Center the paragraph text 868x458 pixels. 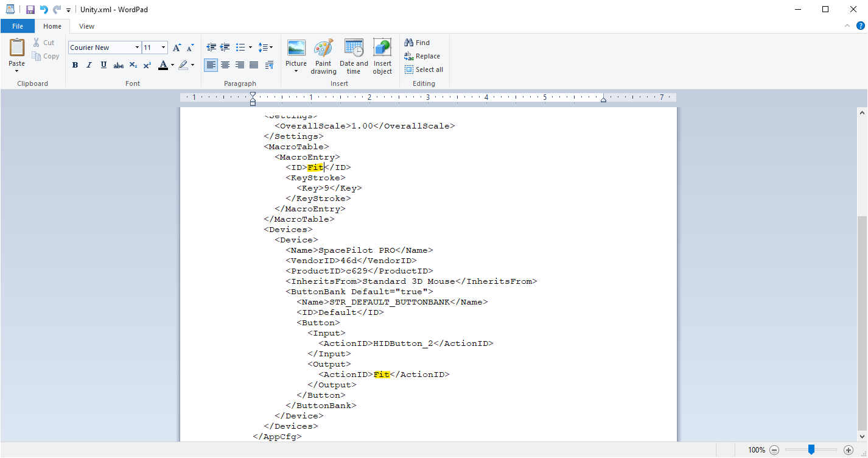point(225,65)
